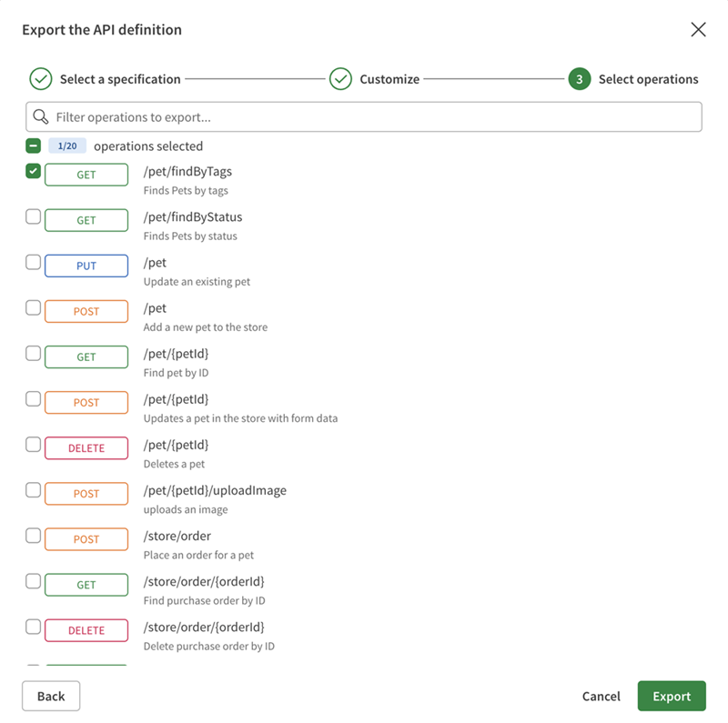Select the Place an order operation checkbox
This screenshot has height=723, width=728.
point(33,536)
